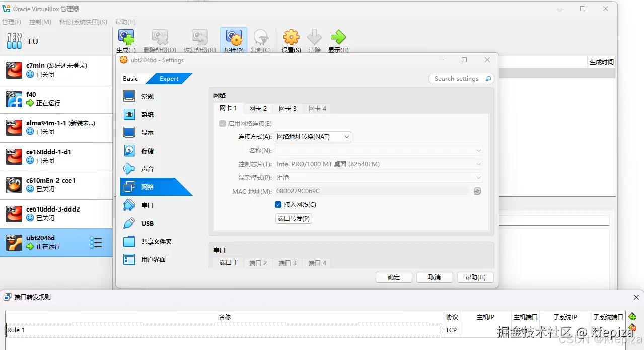Open the 控制(M) menu

coord(40,22)
